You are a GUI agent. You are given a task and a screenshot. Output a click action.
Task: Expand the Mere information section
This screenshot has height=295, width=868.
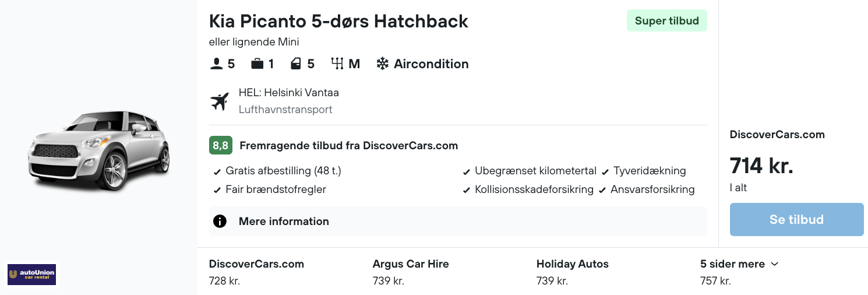pyautogui.click(x=284, y=222)
